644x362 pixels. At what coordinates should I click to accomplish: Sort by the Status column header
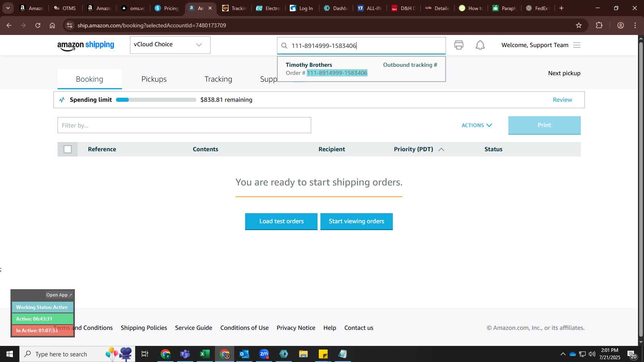click(493, 149)
